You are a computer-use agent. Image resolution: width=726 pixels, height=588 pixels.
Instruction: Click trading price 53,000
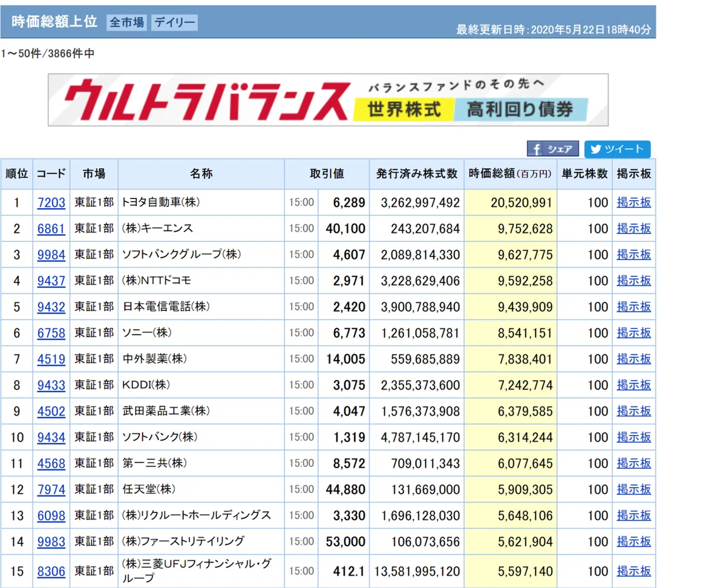(x=345, y=541)
